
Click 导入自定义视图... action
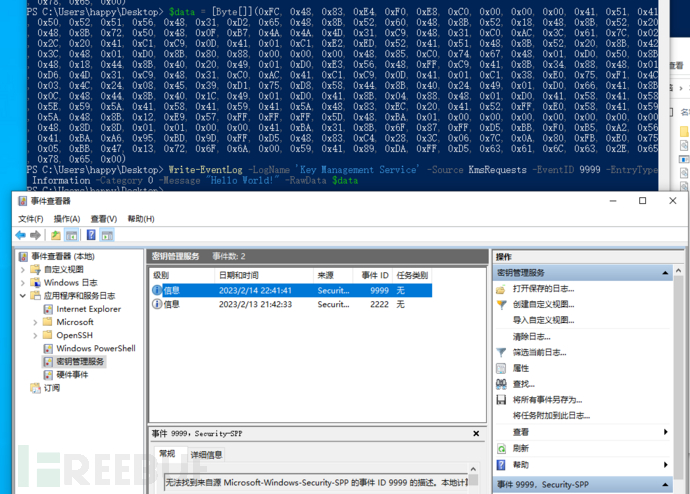click(x=543, y=320)
